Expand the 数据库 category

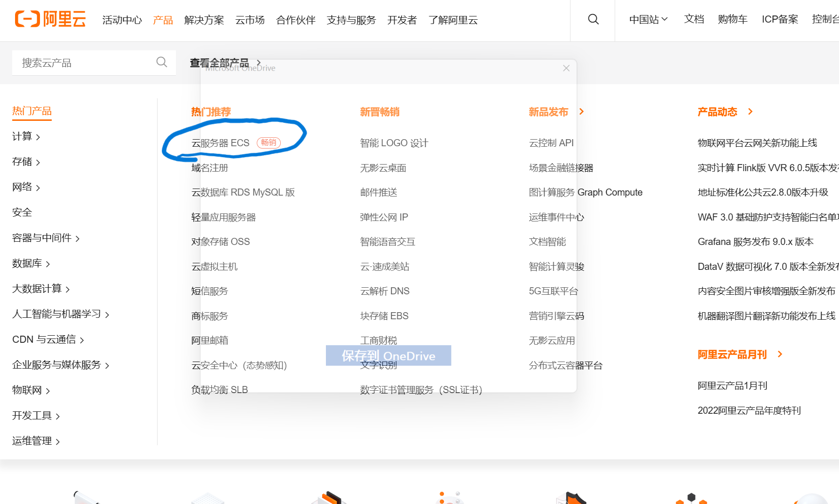coord(31,263)
